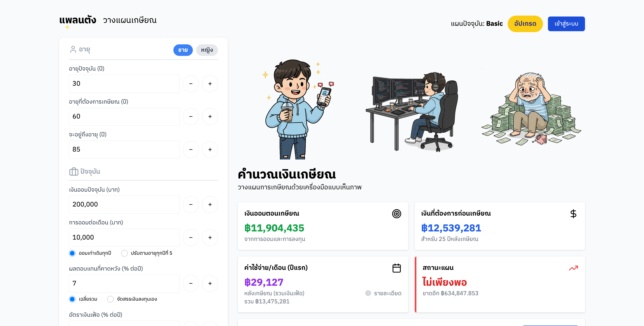Click the dollar sign icon on เงินที่ต้องการก่อนเกษียณ card

pyautogui.click(x=573, y=214)
